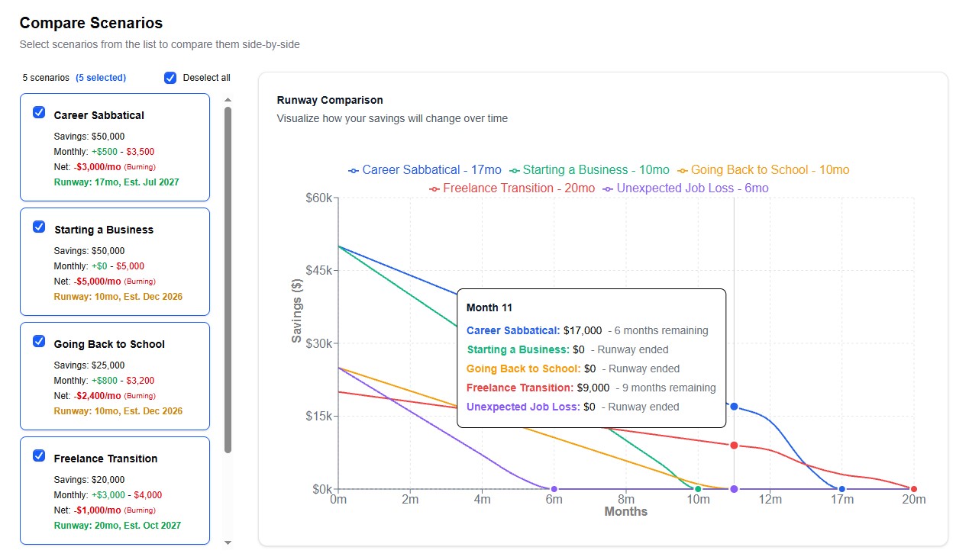Click the scrollbar down arrow below scenario list
The height and width of the screenshot is (560, 969).
[x=228, y=542]
